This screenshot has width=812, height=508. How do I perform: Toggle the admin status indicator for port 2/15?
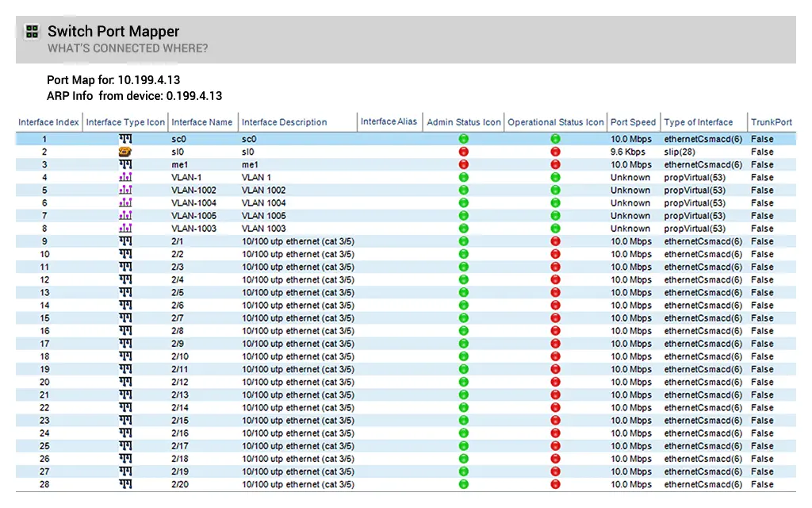(x=463, y=418)
